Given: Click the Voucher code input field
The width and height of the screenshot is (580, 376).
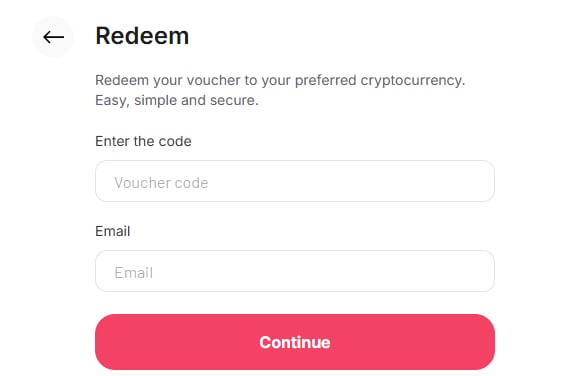Looking at the screenshot, I should pyautogui.click(x=295, y=181).
